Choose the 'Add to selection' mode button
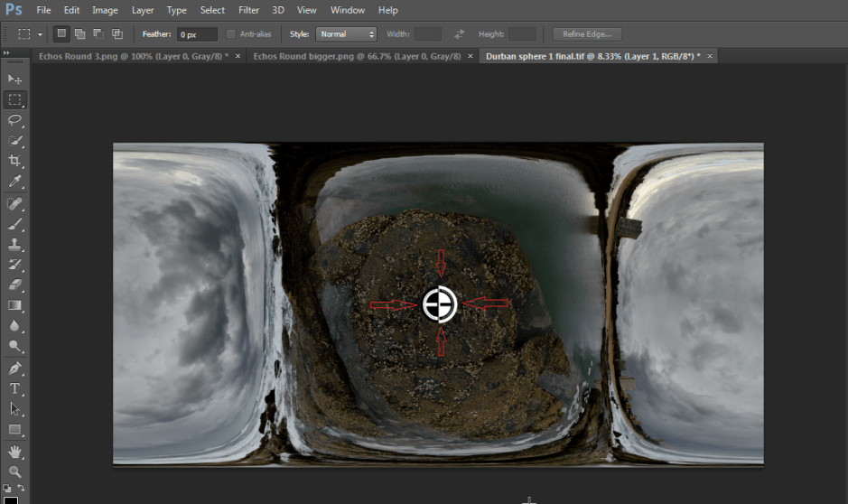The image size is (848, 504). point(80,34)
